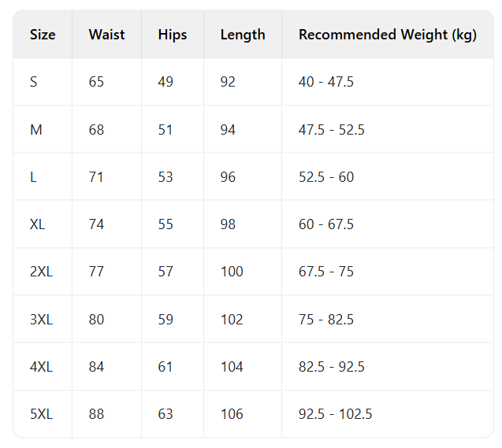This screenshot has height=448, width=502.
Task: Select the 3XL size cell
Action: (42, 320)
